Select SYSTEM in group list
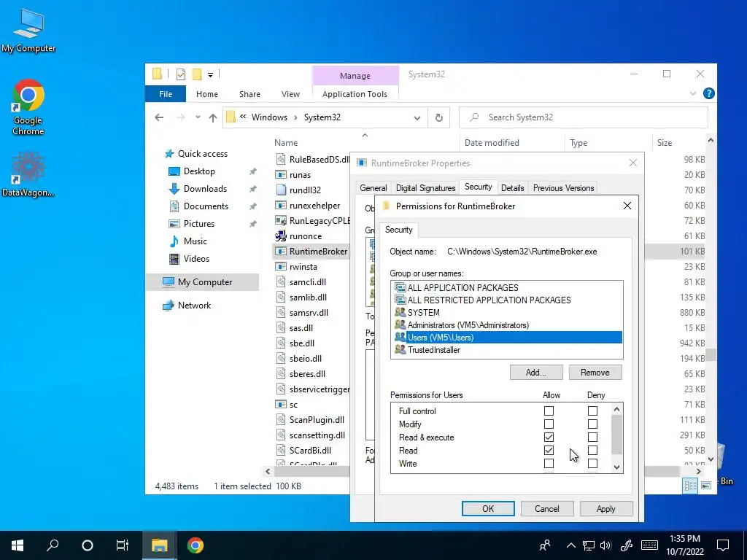 pyautogui.click(x=506, y=313)
